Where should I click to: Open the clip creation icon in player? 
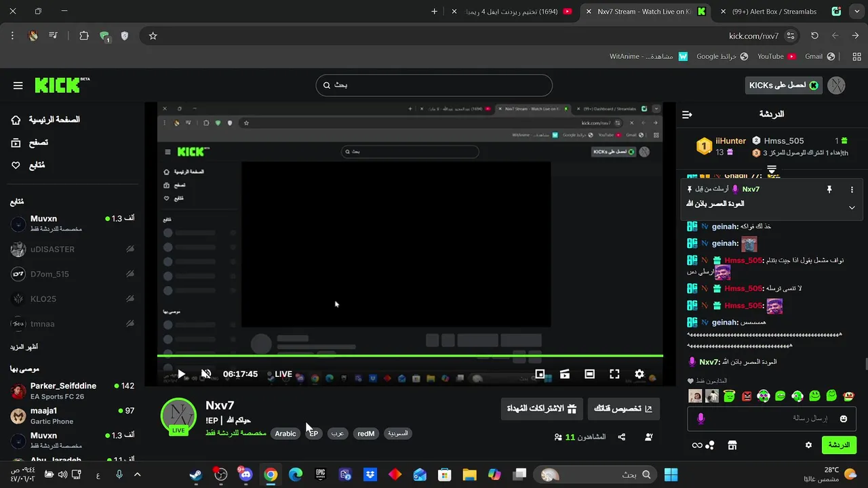(x=565, y=374)
